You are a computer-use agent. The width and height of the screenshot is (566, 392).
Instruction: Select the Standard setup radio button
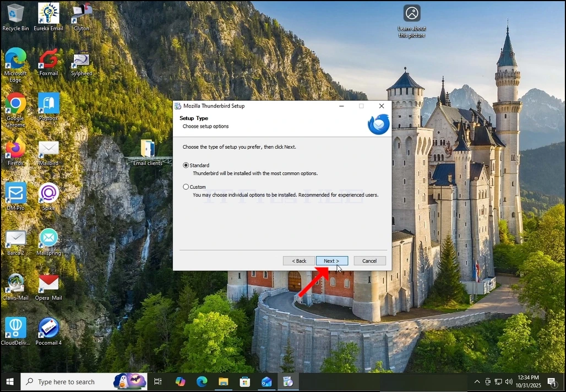186,165
